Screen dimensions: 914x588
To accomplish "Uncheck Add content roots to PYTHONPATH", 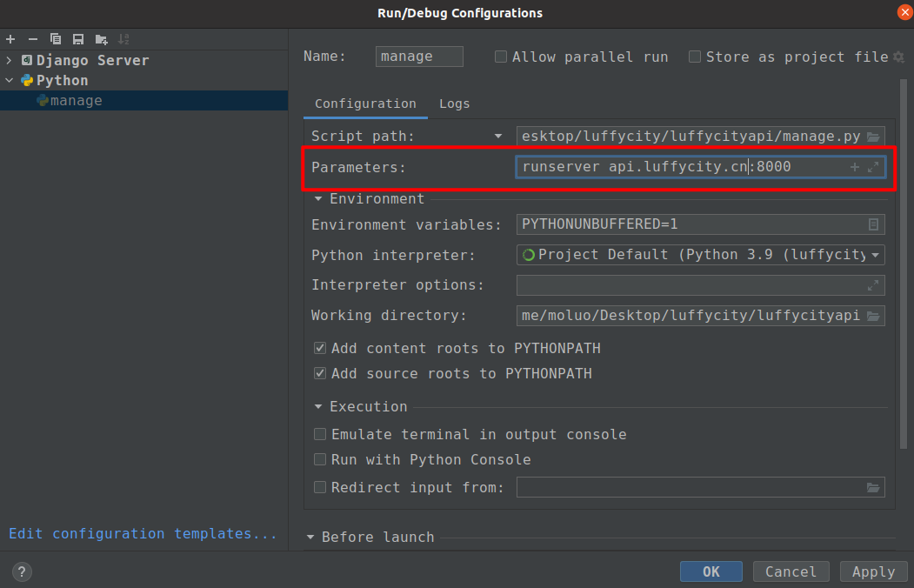I will 320,348.
